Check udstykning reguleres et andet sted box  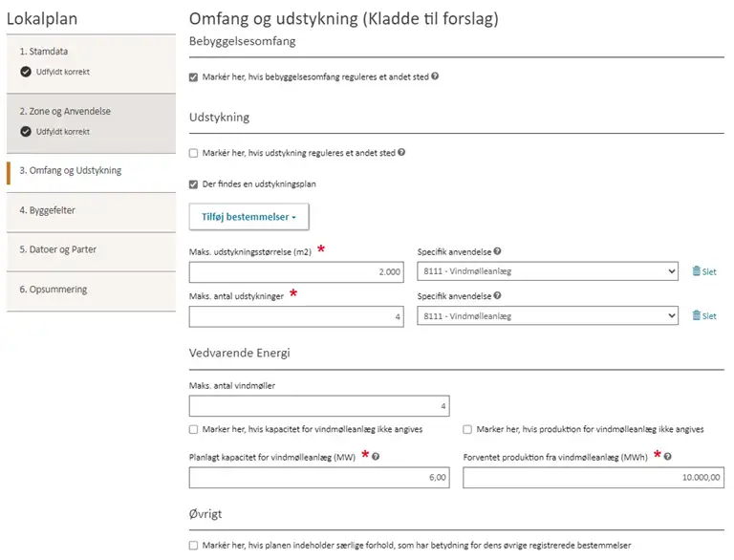(193, 153)
